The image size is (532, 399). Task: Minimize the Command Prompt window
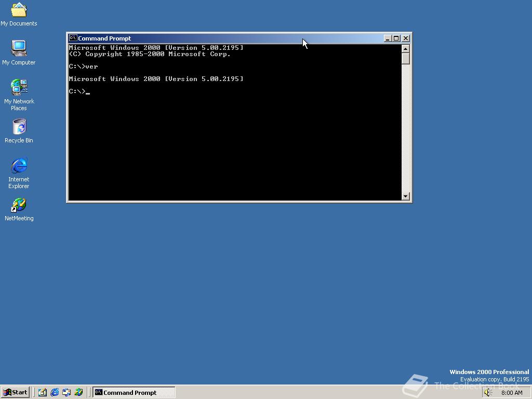388,38
